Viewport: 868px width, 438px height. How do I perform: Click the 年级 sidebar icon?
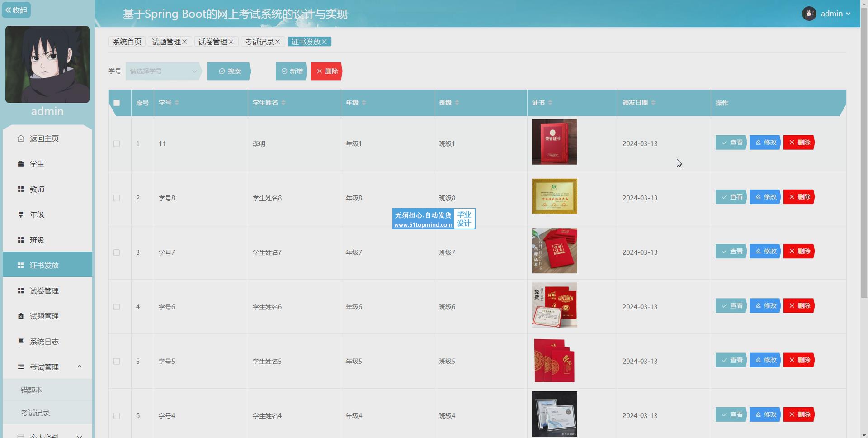(21, 214)
